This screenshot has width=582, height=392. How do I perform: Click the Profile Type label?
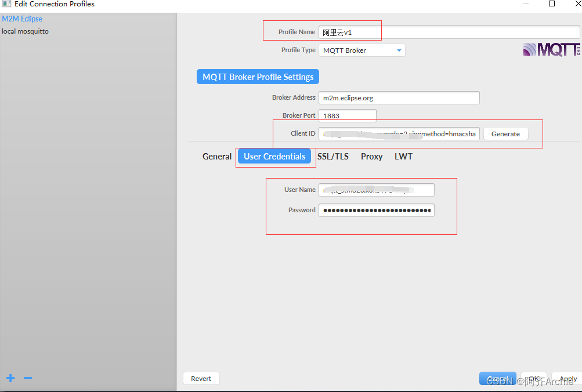coord(298,50)
